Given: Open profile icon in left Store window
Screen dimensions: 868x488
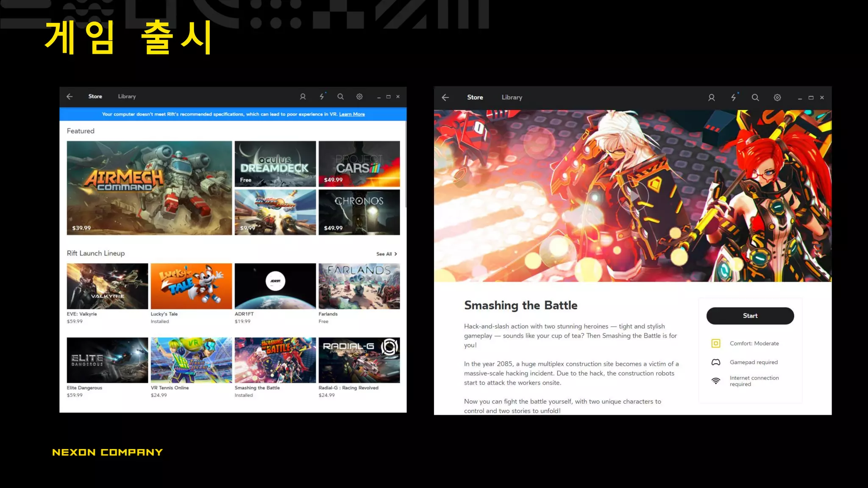Looking at the screenshot, I should 303,97.
